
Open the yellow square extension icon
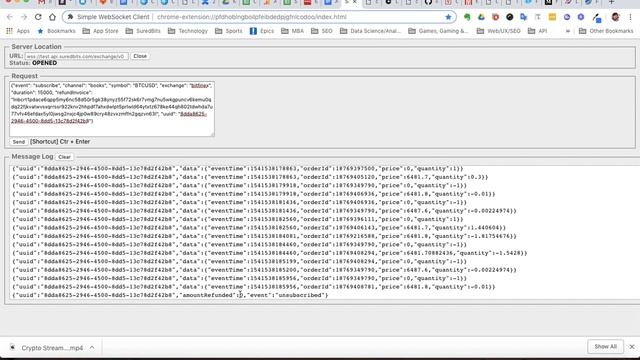tap(552, 17)
